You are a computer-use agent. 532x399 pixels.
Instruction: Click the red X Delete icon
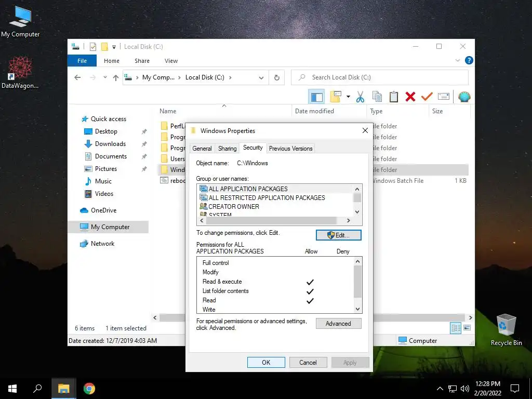pyautogui.click(x=410, y=97)
